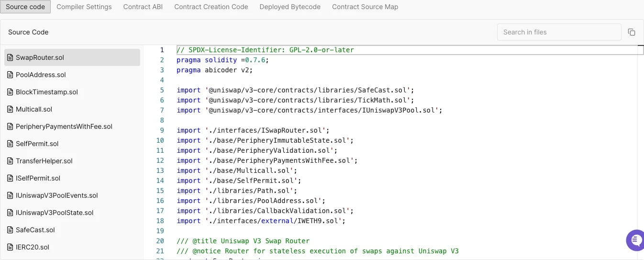Click the './base/Multicall.sol' import line
This screenshot has width=644, height=260.
click(x=237, y=170)
